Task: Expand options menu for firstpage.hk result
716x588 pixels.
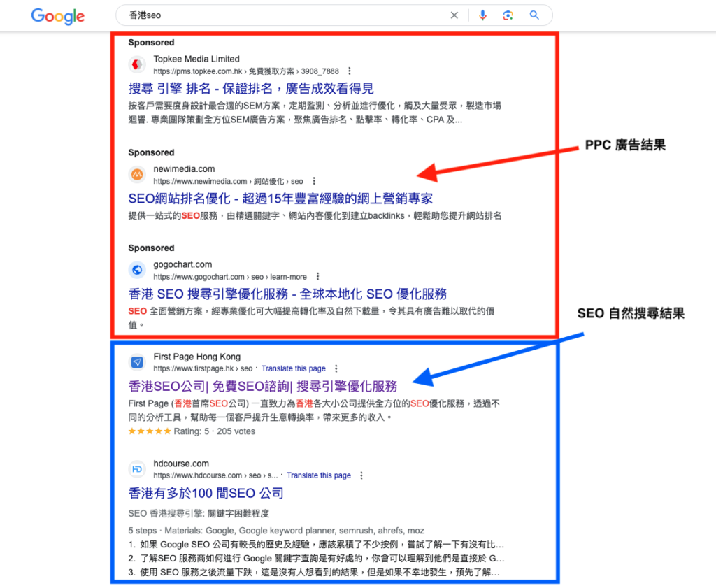Action: 336,368
